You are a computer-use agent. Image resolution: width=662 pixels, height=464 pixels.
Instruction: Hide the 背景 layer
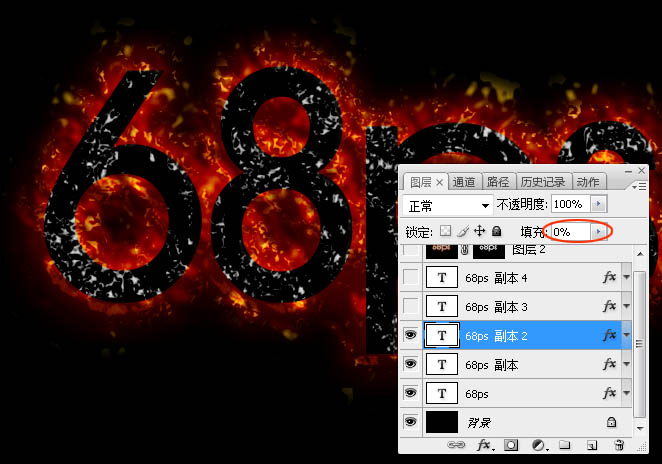(x=410, y=422)
